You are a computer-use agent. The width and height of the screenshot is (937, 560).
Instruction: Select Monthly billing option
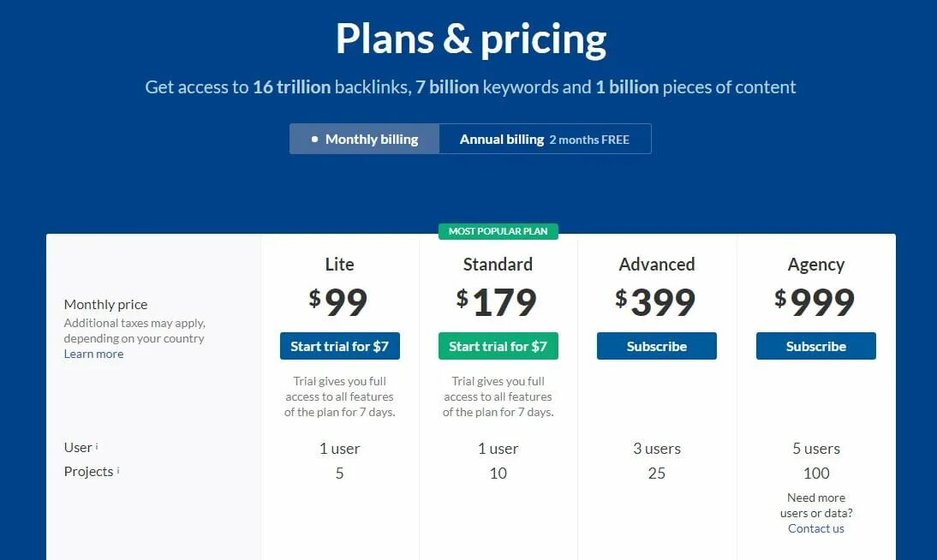click(365, 139)
